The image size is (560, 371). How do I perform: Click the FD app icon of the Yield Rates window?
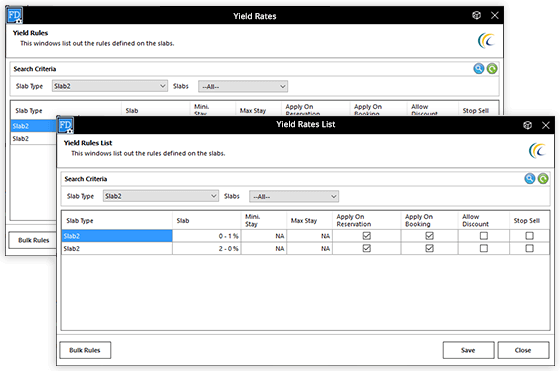14,15
